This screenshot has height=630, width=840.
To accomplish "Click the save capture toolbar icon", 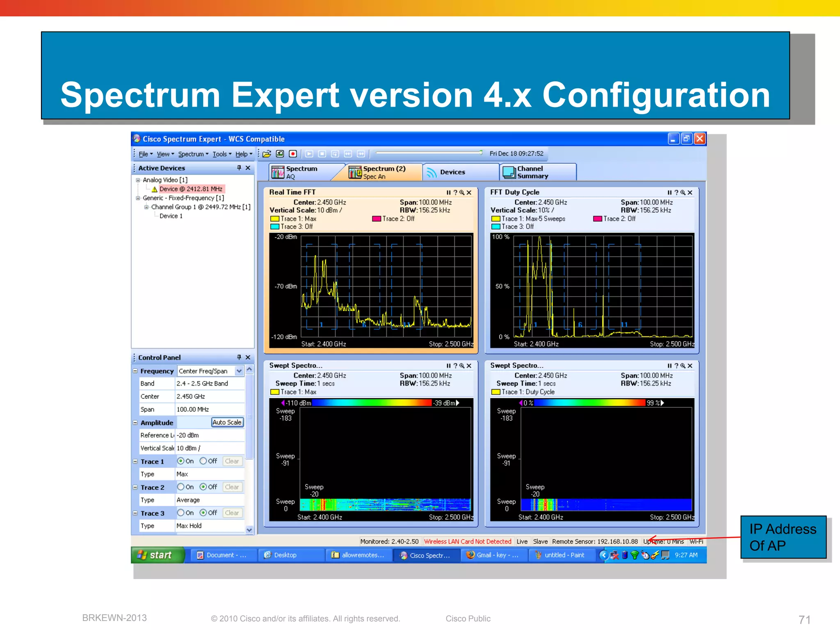I will pyautogui.click(x=280, y=154).
